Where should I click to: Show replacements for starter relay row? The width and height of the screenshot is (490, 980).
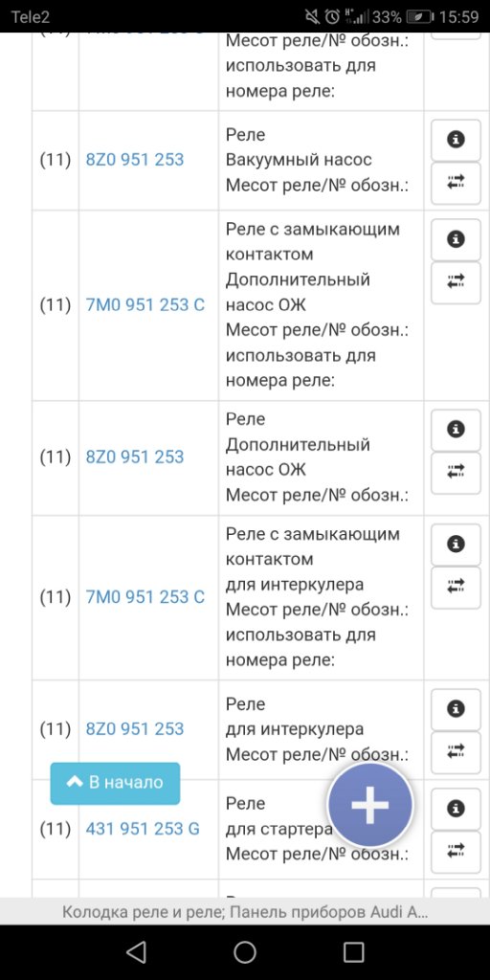457,851
